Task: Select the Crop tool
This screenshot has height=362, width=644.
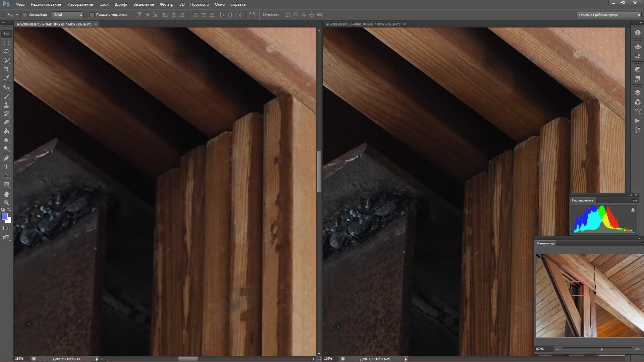Action: tap(6, 69)
